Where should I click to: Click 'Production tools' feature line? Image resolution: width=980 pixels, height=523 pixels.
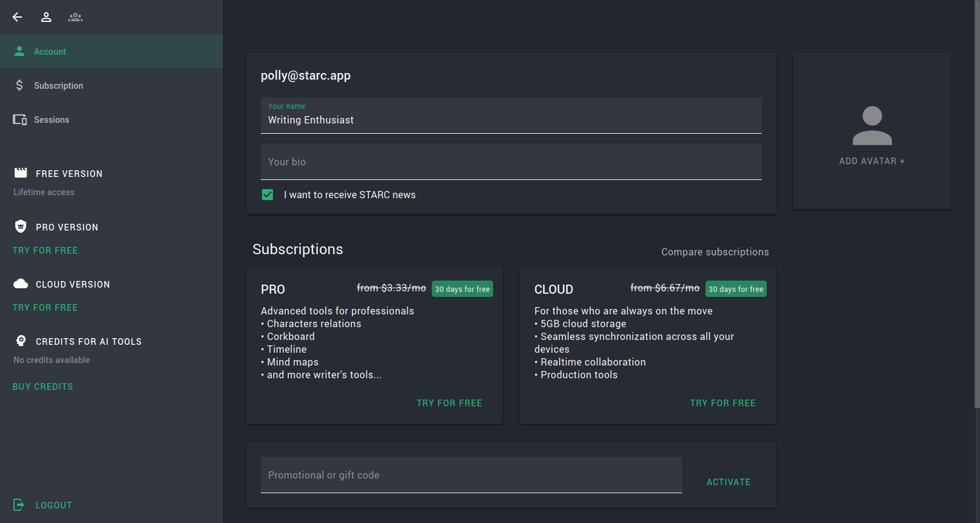click(x=576, y=375)
